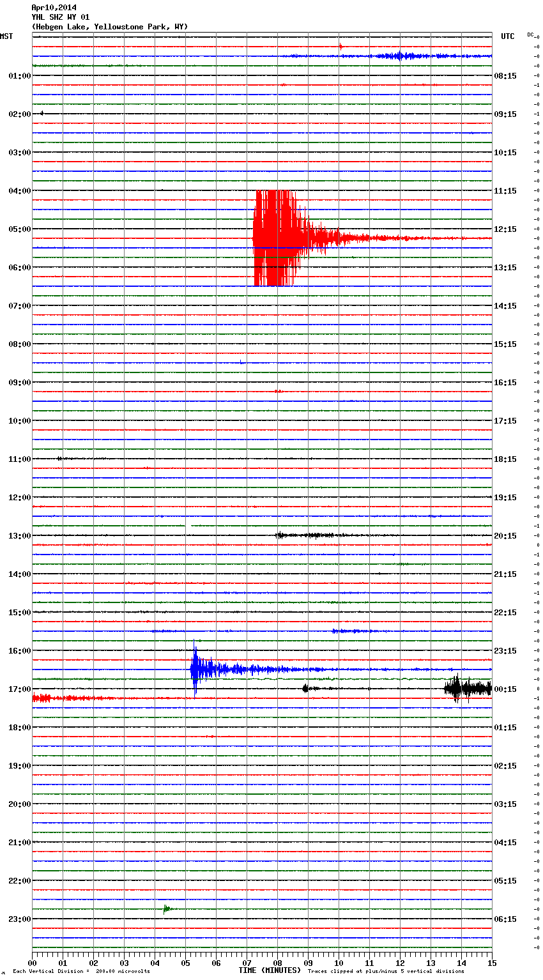The width and height of the screenshot is (543, 980).
Task: Click minute 10 on the bottom axis
Action: [339, 963]
